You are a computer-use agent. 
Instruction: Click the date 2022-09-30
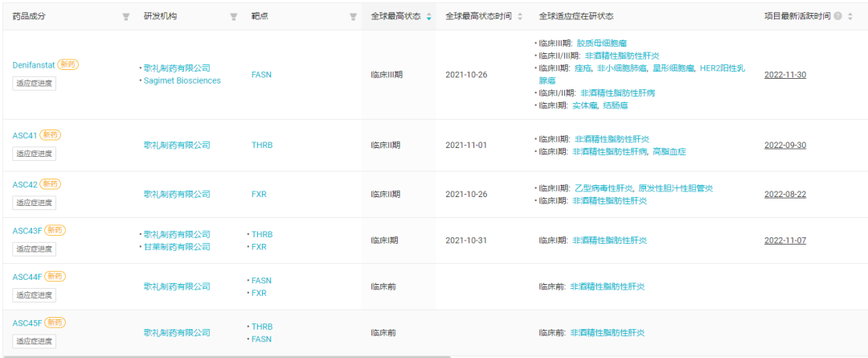coord(785,145)
